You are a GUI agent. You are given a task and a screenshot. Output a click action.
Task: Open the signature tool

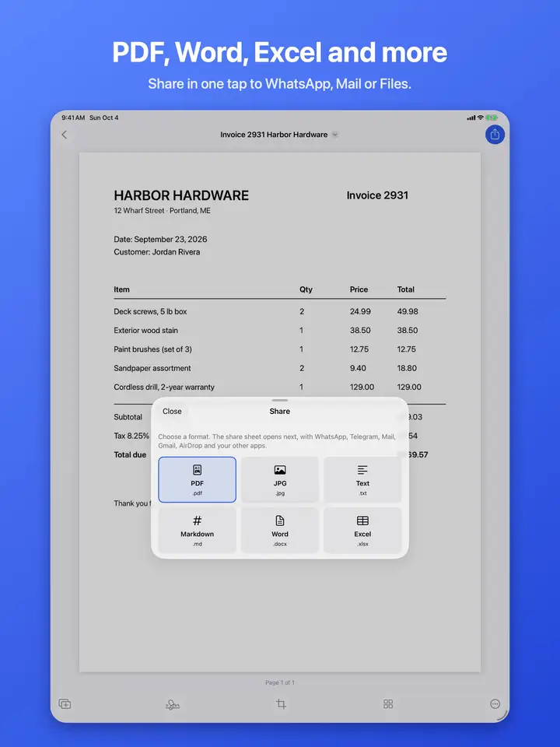(173, 704)
